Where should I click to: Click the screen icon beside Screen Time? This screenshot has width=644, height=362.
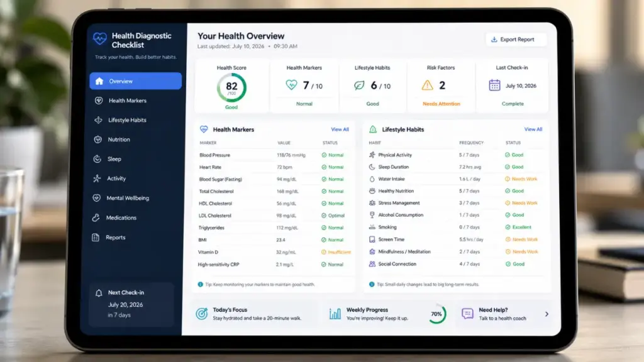[x=372, y=239]
